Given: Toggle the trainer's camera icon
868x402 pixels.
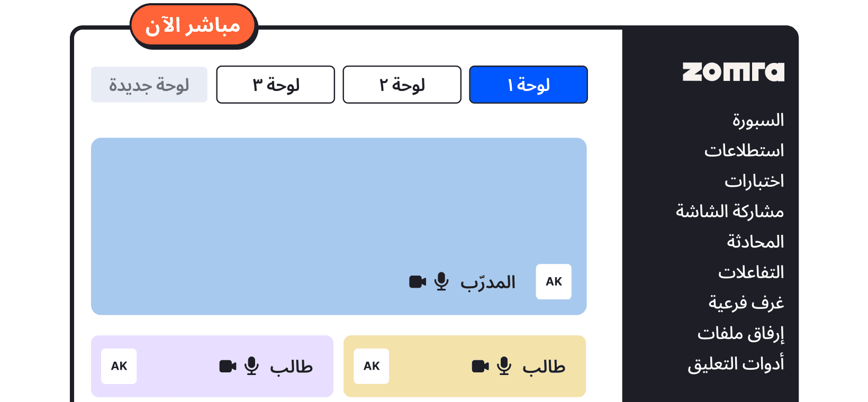Looking at the screenshot, I should (418, 282).
